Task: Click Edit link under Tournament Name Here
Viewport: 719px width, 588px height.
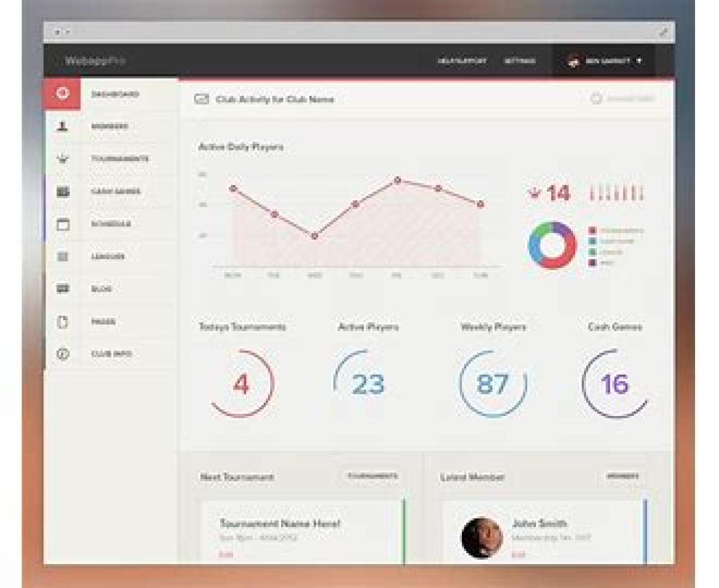Action: [x=226, y=554]
